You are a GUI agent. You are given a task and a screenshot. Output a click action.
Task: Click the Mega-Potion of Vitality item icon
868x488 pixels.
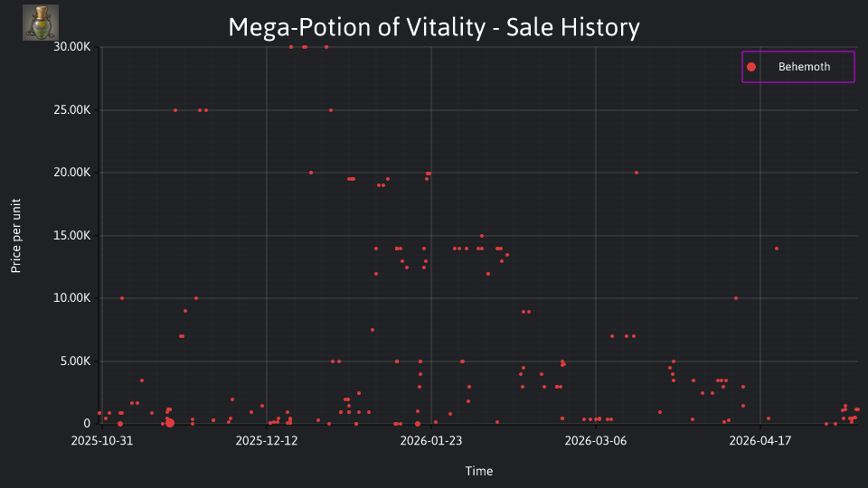[41, 23]
